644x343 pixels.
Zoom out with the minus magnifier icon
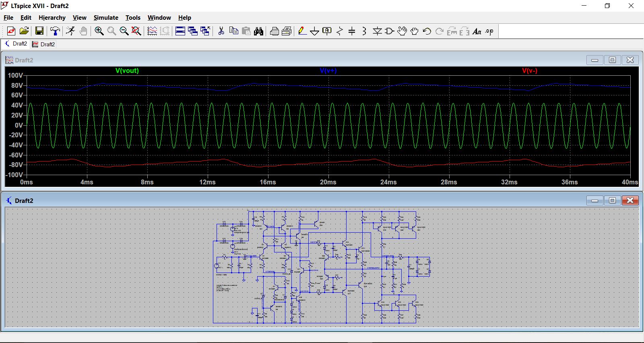coord(124,31)
